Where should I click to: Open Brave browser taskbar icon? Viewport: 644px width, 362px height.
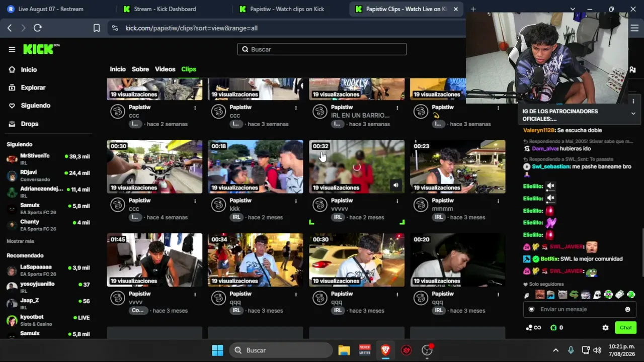point(385,350)
